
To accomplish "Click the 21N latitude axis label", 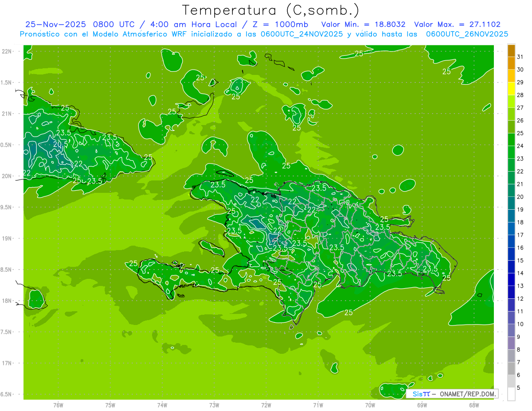I will coord(7,114).
